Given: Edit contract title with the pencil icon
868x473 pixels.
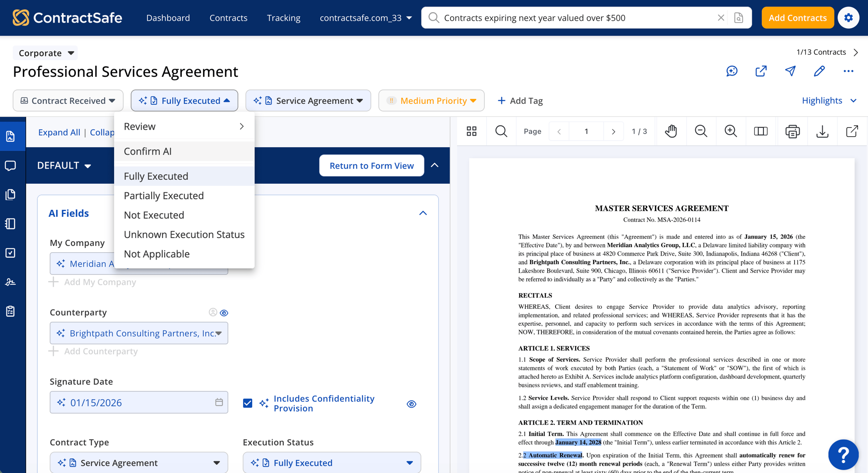Looking at the screenshot, I should click(x=819, y=71).
